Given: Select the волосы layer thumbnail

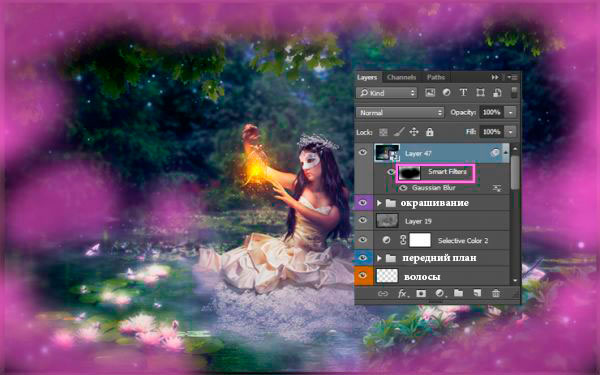Looking at the screenshot, I should [387, 276].
